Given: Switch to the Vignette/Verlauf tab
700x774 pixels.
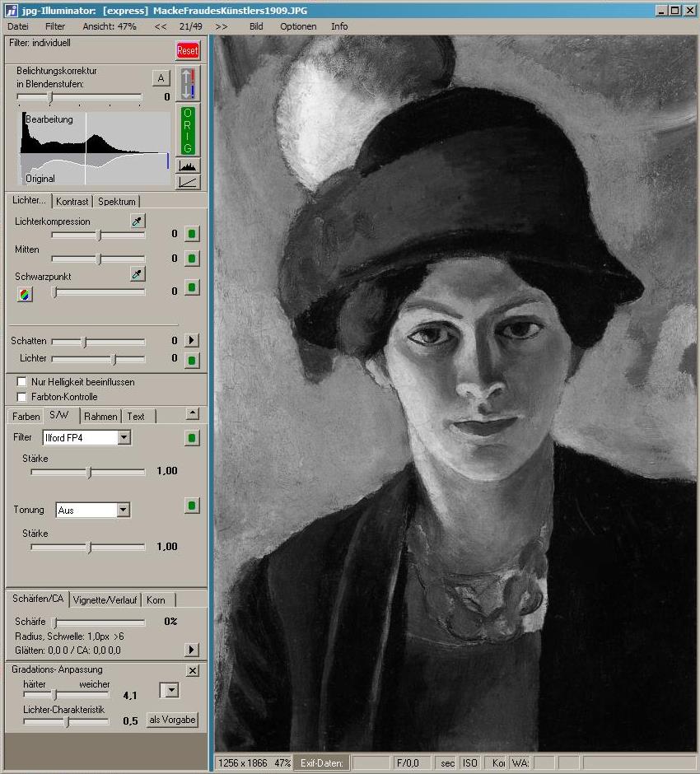Looking at the screenshot, I should point(106,600).
